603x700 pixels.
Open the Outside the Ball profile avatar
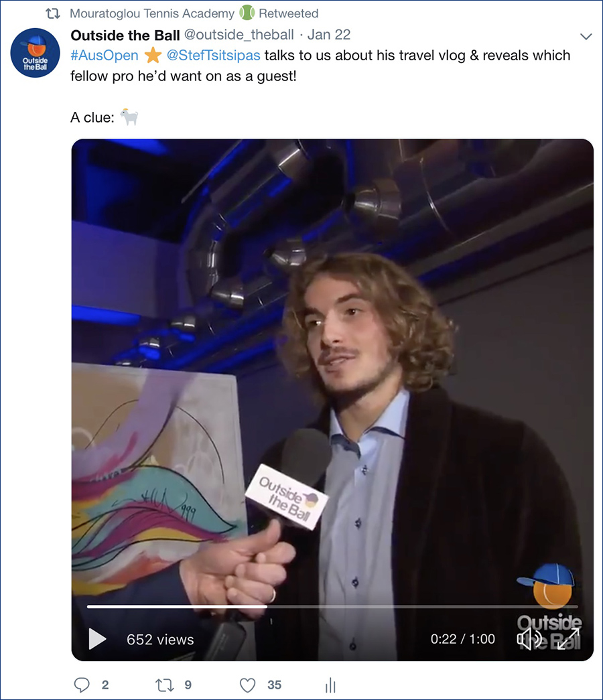(36, 53)
